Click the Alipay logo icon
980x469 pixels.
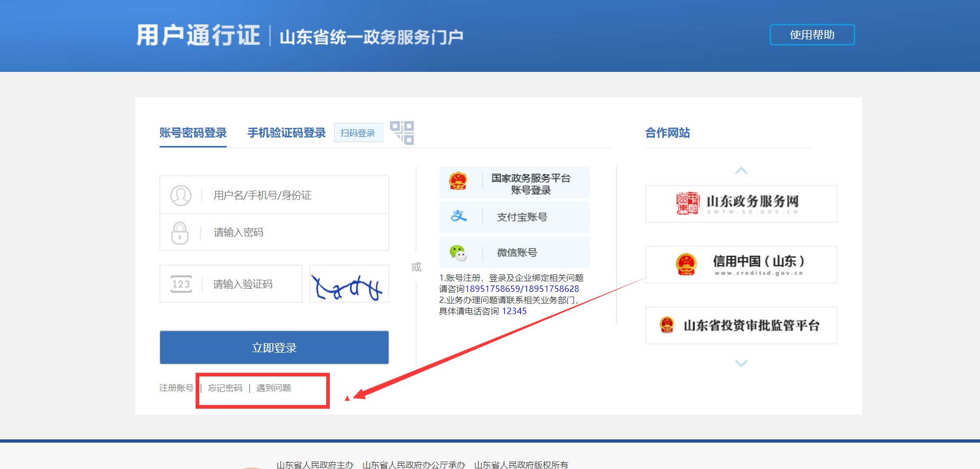click(458, 216)
